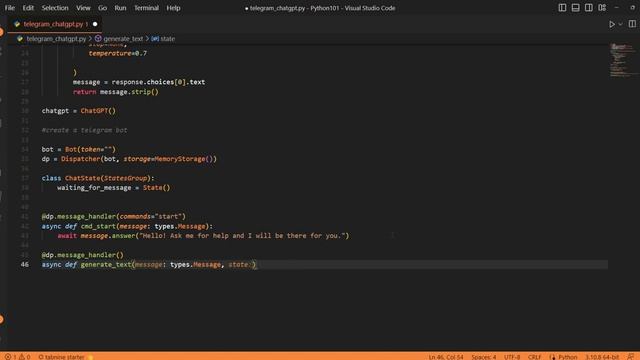This screenshot has width=640, height=360.
Task: Click line number 46 in the gutter
Action: (x=25, y=264)
